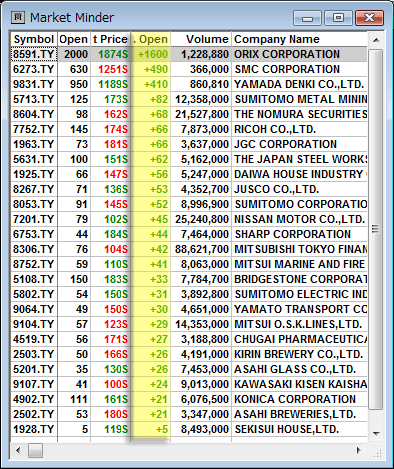
Task: Select symbol 8752.TY
Action: (34, 264)
